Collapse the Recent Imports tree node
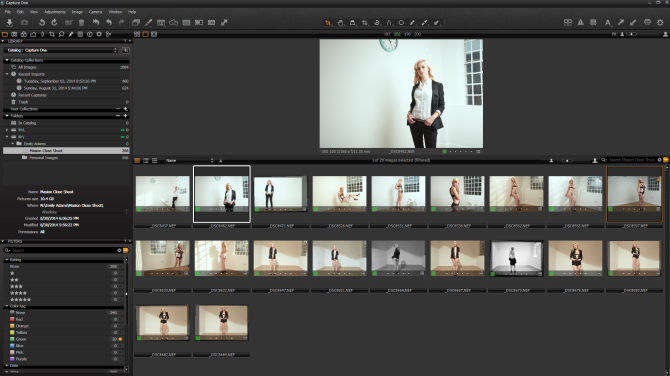Viewport: 670px width, 376px height. (x=7, y=74)
